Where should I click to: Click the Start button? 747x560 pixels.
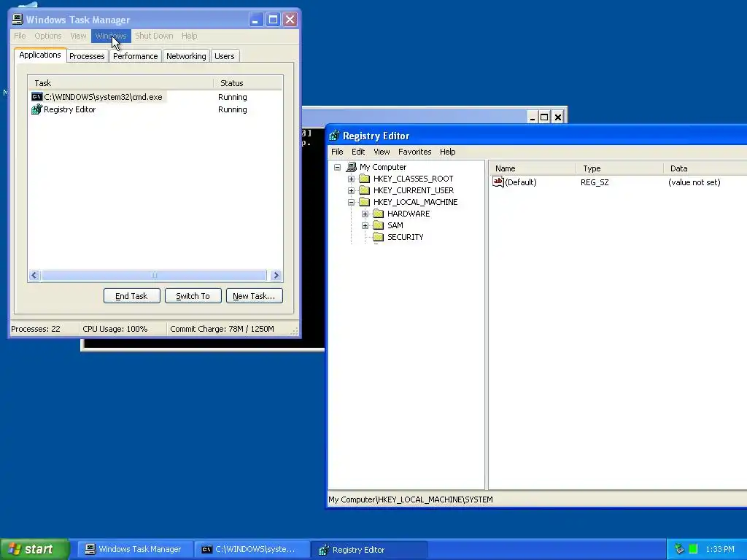click(35, 549)
